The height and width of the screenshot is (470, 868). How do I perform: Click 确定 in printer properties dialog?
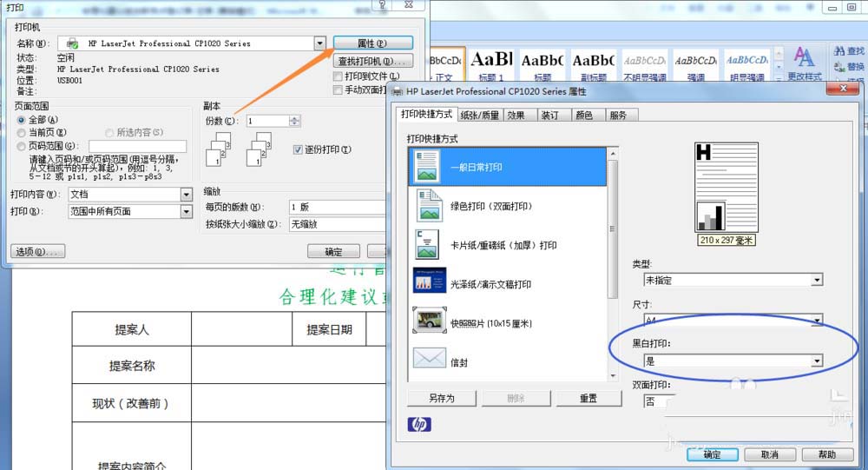(x=712, y=454)
